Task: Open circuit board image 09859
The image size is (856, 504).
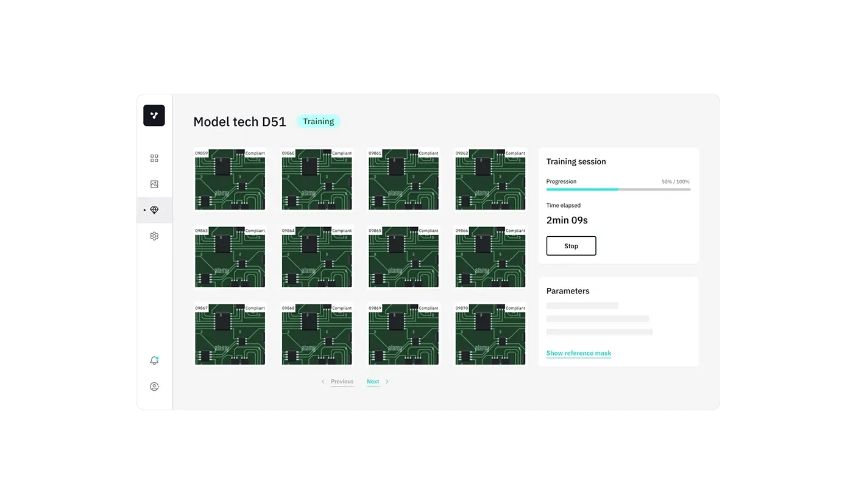Action: tap(230, 180)
